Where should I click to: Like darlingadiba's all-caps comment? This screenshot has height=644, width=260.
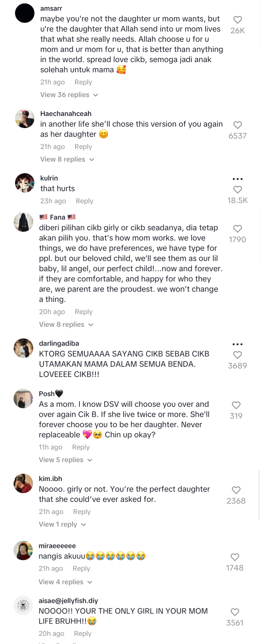coord(237,355)
